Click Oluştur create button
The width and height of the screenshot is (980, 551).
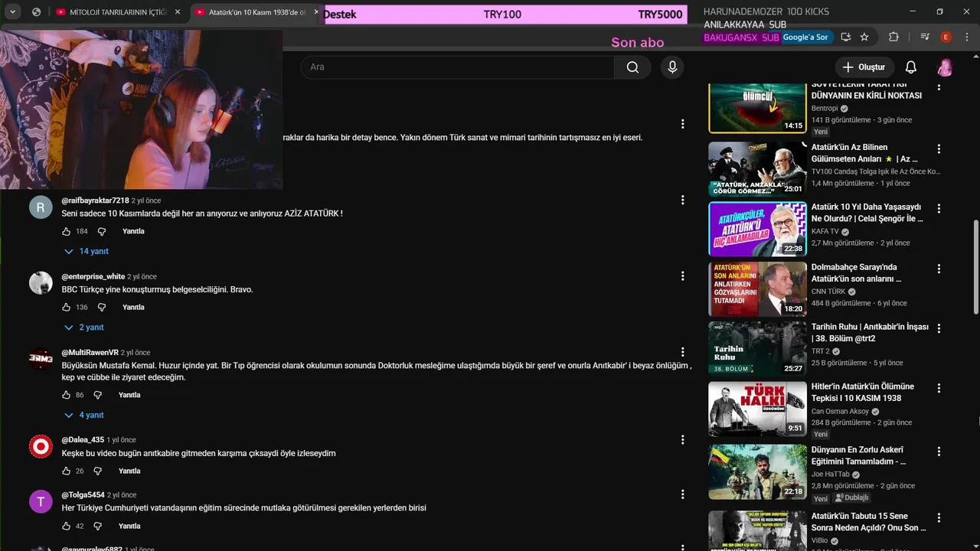[x=864, y=67]
